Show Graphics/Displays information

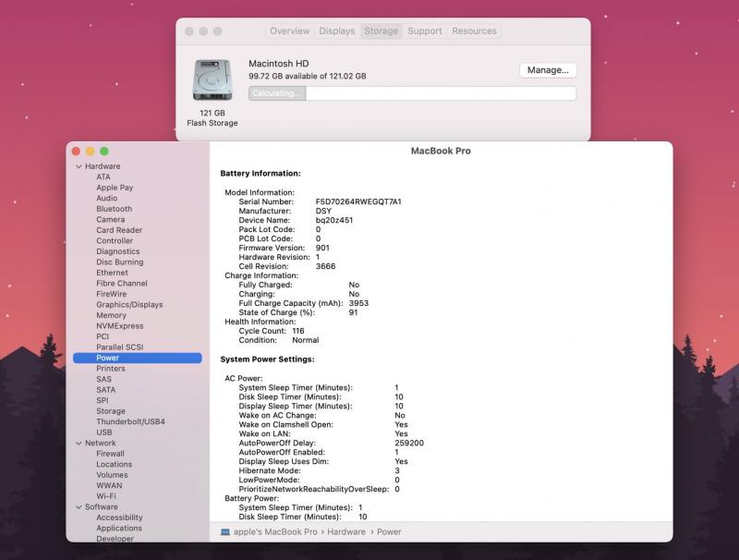point(129,305)
